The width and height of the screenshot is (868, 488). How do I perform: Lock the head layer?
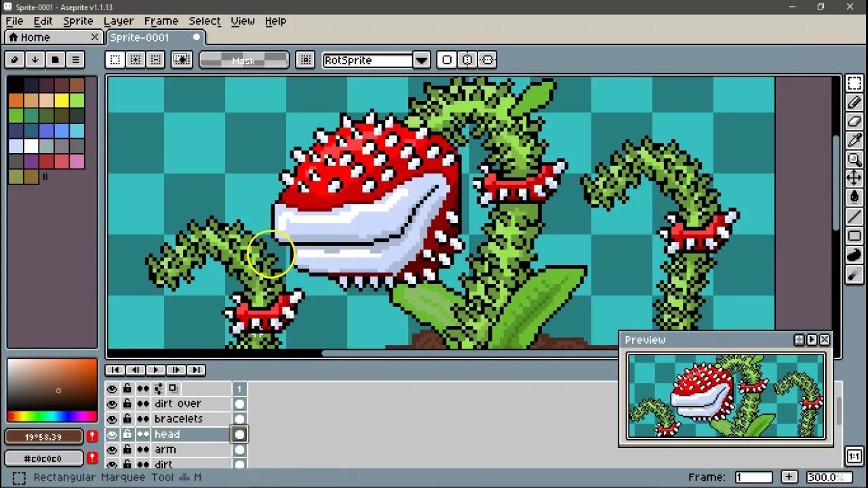click(x=127, y=434)
